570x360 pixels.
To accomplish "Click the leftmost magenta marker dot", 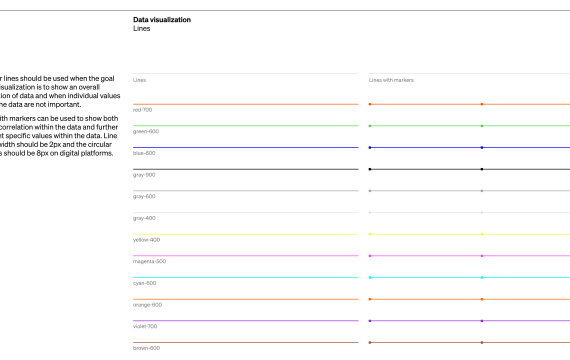I will tap(370, 256).
